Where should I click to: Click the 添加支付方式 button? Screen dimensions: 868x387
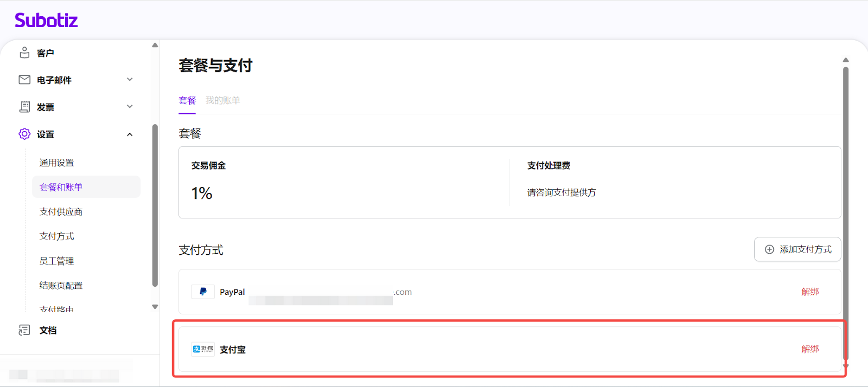point(797,249)
